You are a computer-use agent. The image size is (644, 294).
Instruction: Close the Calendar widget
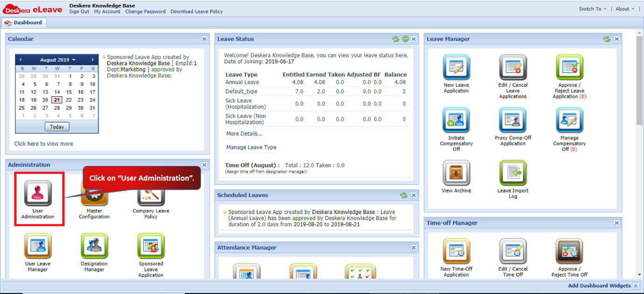coord(204,39)
